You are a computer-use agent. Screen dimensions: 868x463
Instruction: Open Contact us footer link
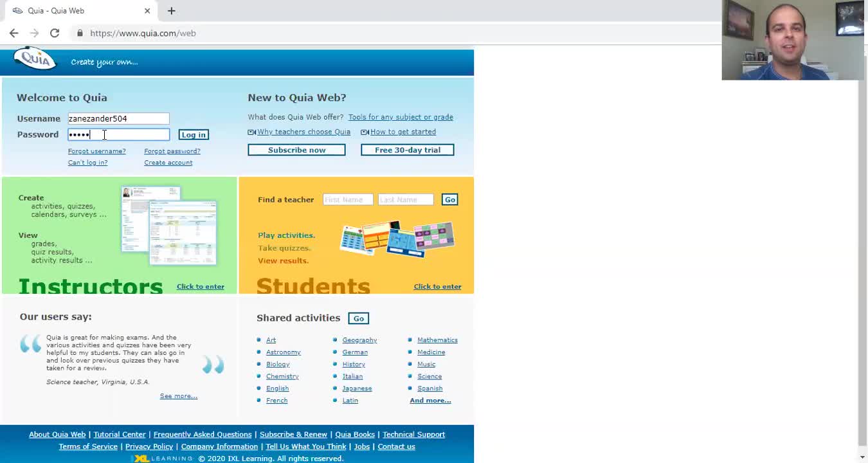tap(396, 447)
